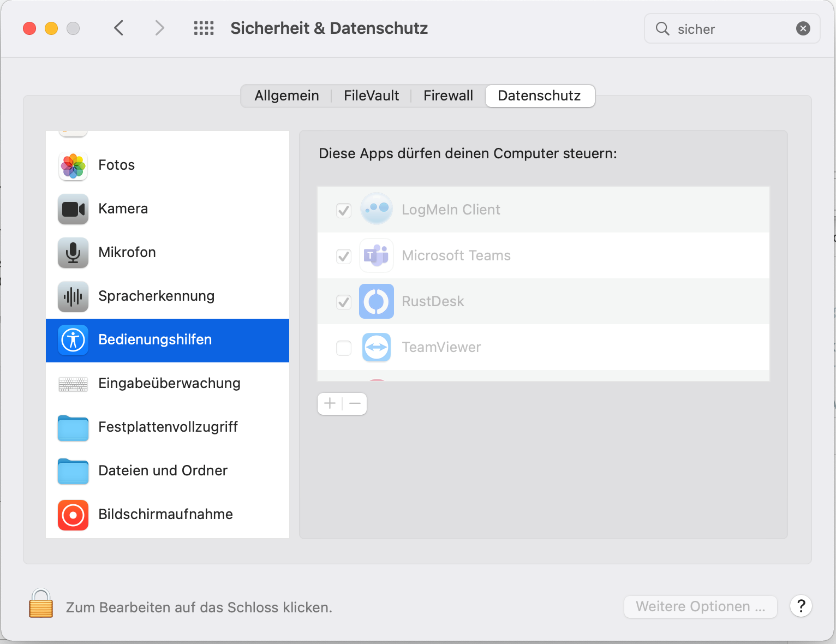Open Spracherkennung waveform icon
836x644 pixels.
point(73,296)
